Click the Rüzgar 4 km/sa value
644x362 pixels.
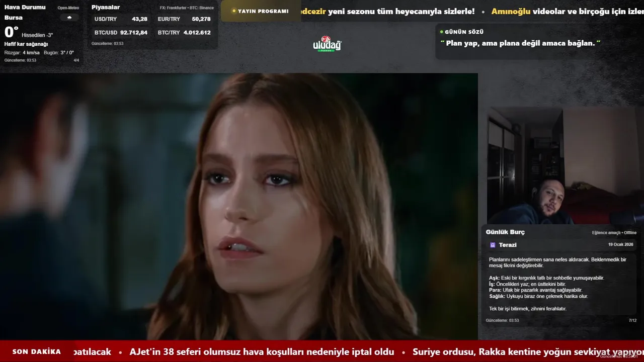[22, 53]
